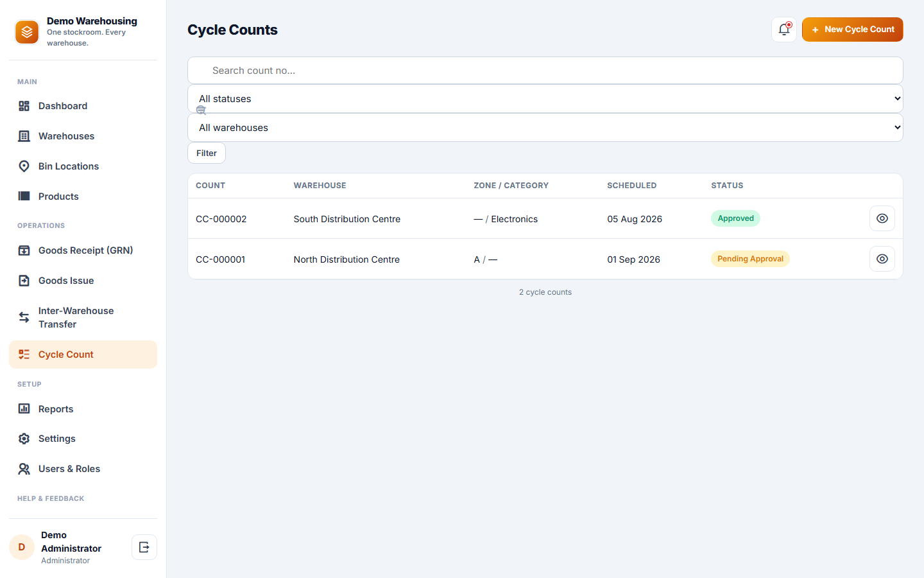924x578 pixels.
Task: Open Inter-Warehouse Transfer link
Action: 83,317
